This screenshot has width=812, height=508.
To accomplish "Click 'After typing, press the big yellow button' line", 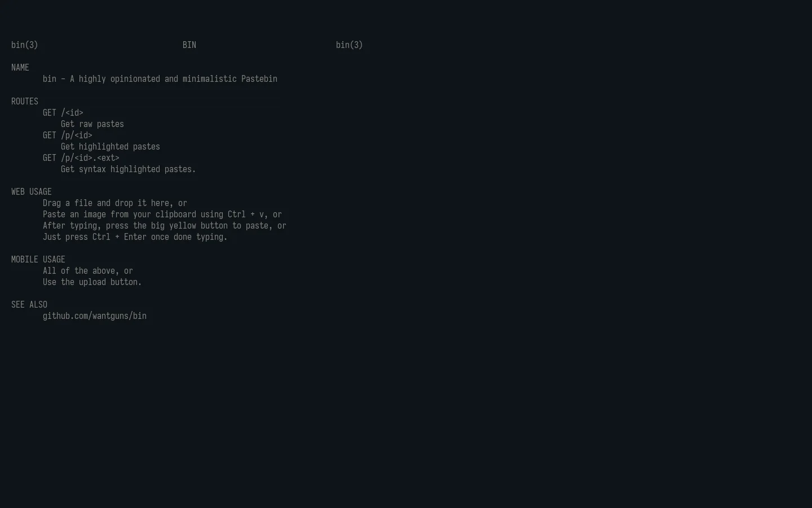I will [165, 226].
